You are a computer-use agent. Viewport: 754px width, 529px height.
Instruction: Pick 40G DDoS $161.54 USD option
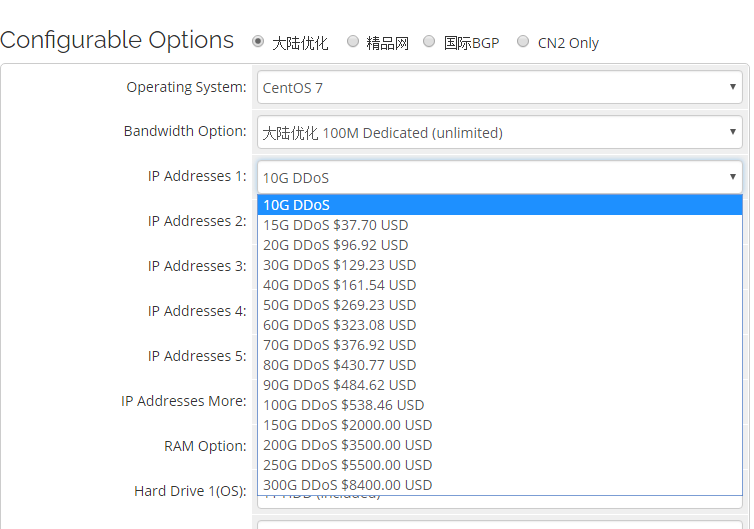coord(499,285)
